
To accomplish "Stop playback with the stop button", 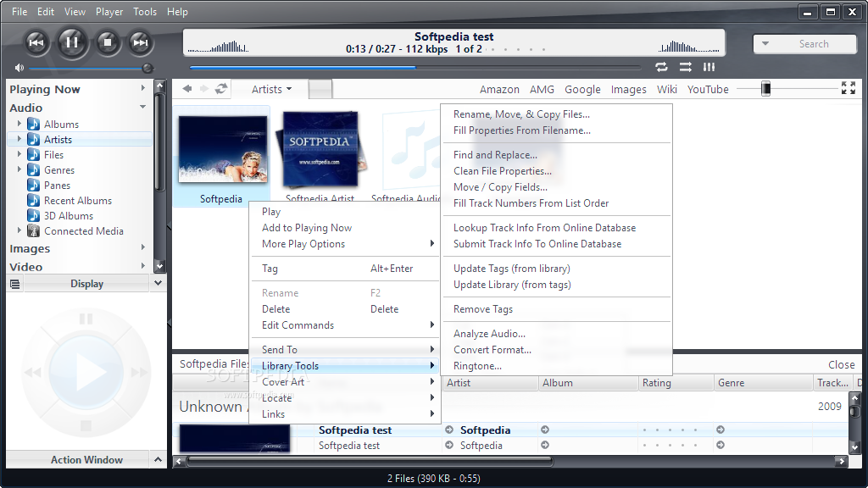I will coord(108,42).
